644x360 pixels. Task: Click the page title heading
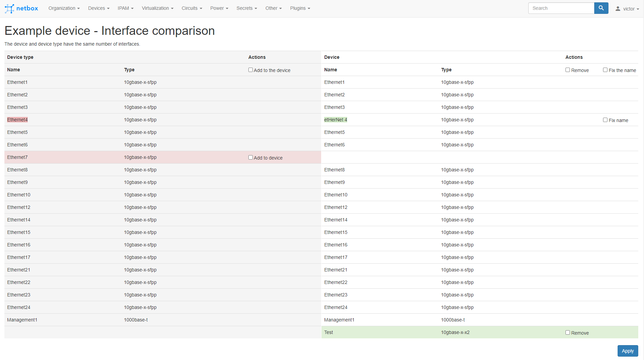pyautogui.click(x=110, y=31)
